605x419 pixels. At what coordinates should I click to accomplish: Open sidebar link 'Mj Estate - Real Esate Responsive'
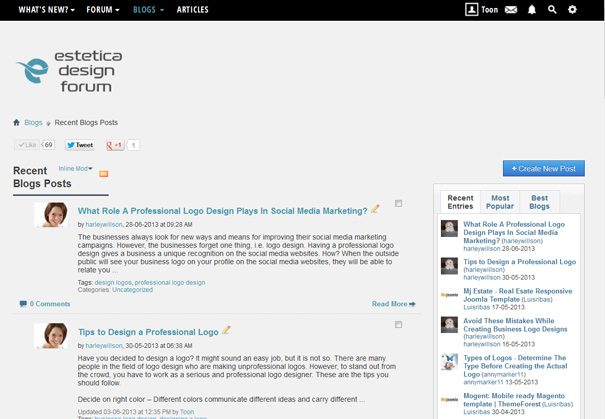point(517,295)
